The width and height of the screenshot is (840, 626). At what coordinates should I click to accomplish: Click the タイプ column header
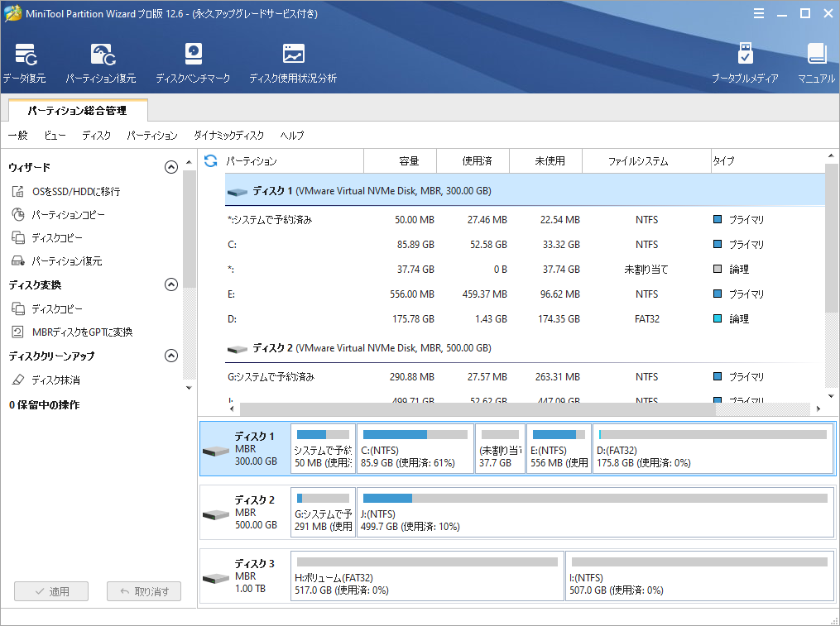768,160
